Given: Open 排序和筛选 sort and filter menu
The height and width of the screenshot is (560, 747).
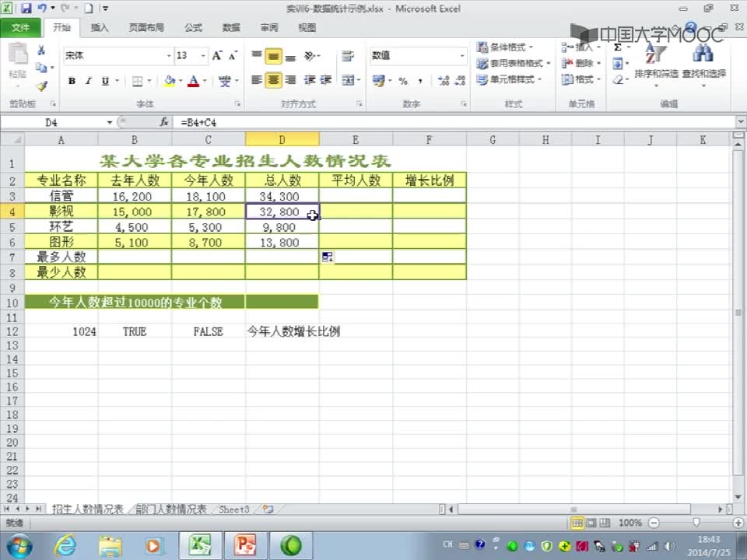Looking at the screenshot, I should pyautogui.click(x=656, y=65).
